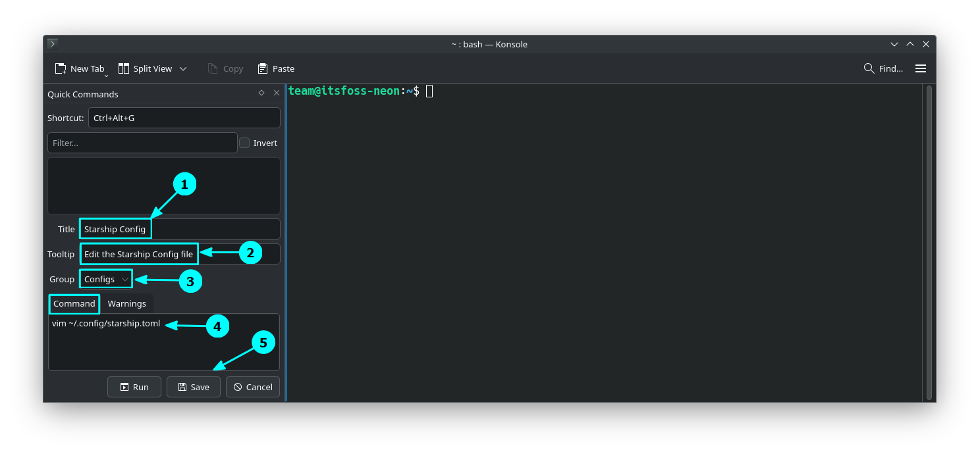Click the Paste icon in the toolbar
Viewport: 980px width, 454px height.
click(x=261, y=68)
